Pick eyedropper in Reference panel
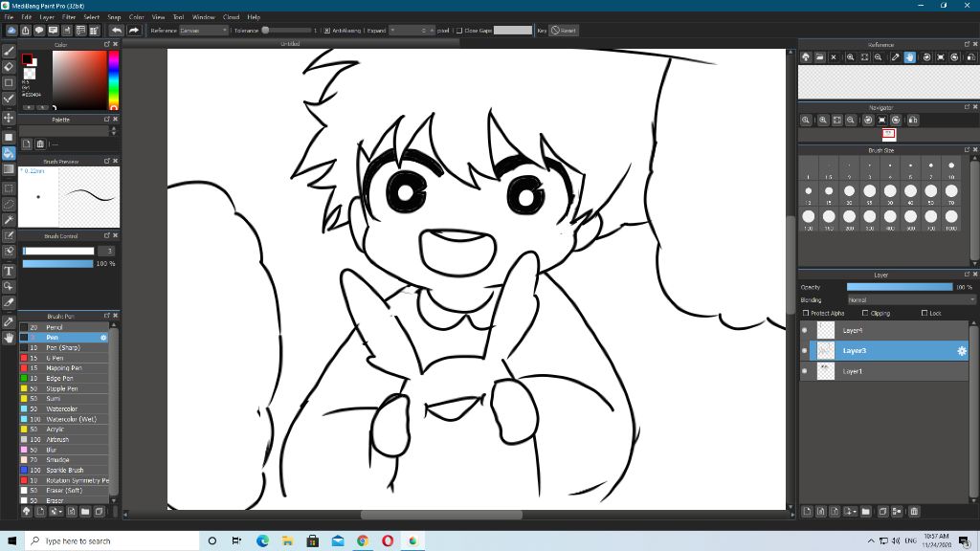980x551 pixels. (x=895, y=56)
